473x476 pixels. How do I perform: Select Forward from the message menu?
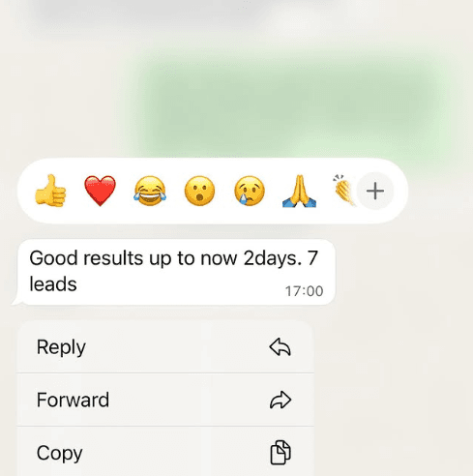165,400
